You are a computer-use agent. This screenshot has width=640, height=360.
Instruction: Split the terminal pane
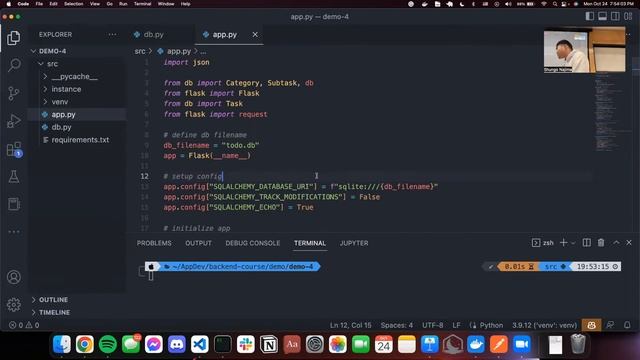click(587, 242)
